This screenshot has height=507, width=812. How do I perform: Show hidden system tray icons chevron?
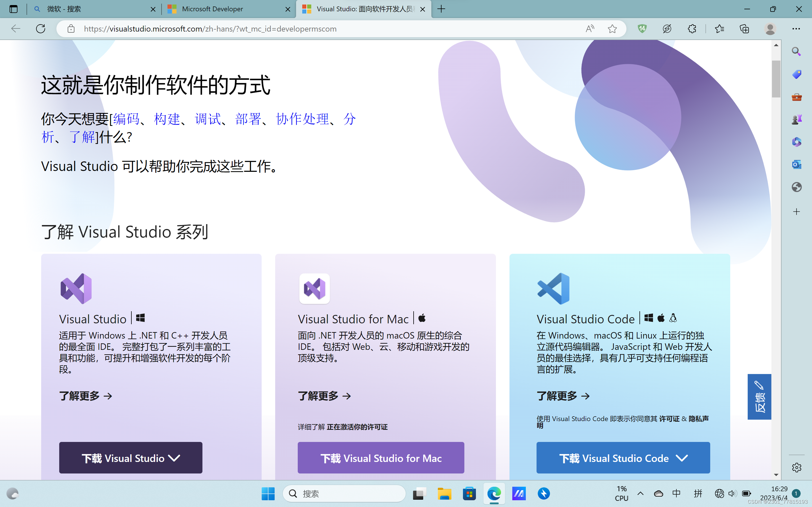pos(640,493)
